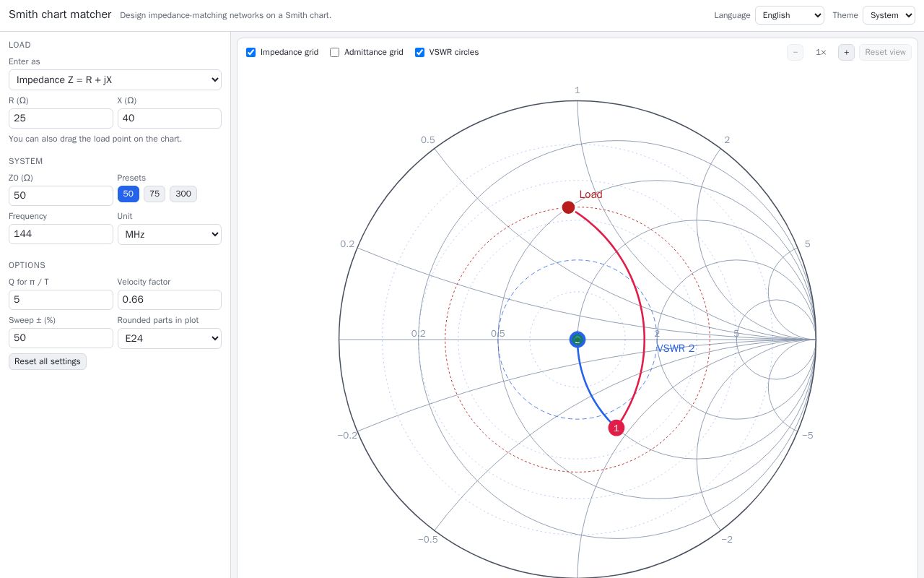Image resolution: width=924 pixels, height=578 pixels.
Task: Select the 50 ohm preset
Action: 128,194
